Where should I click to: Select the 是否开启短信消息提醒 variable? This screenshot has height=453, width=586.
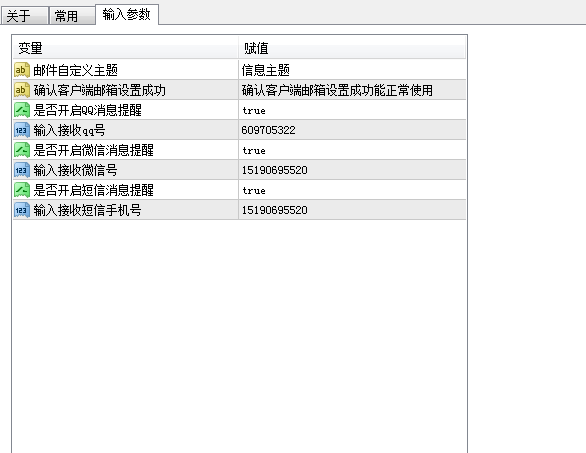click(x=93, y=190)
